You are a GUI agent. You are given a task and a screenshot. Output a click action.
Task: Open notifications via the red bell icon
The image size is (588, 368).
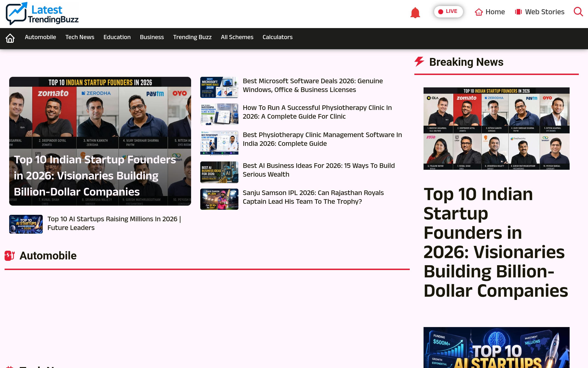tap(415, 12)
